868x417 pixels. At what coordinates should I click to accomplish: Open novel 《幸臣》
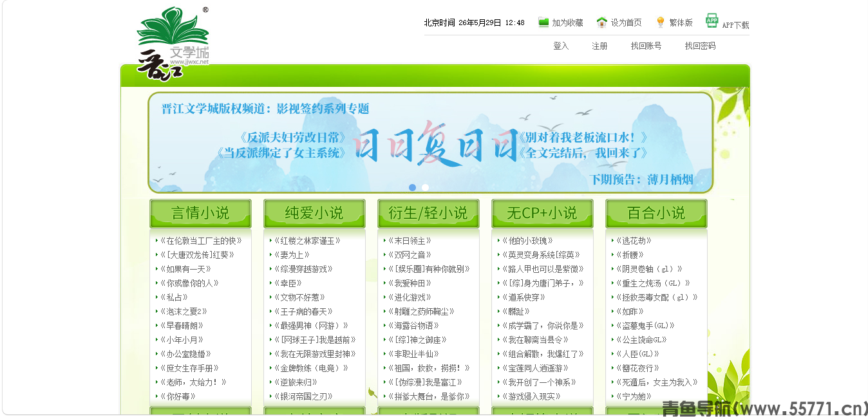click(x=288, y=283)
